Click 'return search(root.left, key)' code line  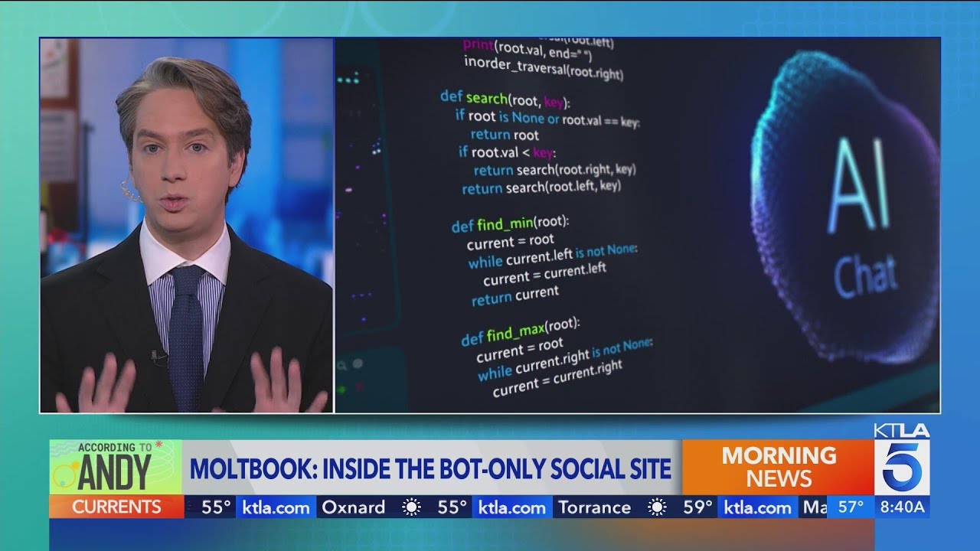pyautogui.click(x=541, y=187)
